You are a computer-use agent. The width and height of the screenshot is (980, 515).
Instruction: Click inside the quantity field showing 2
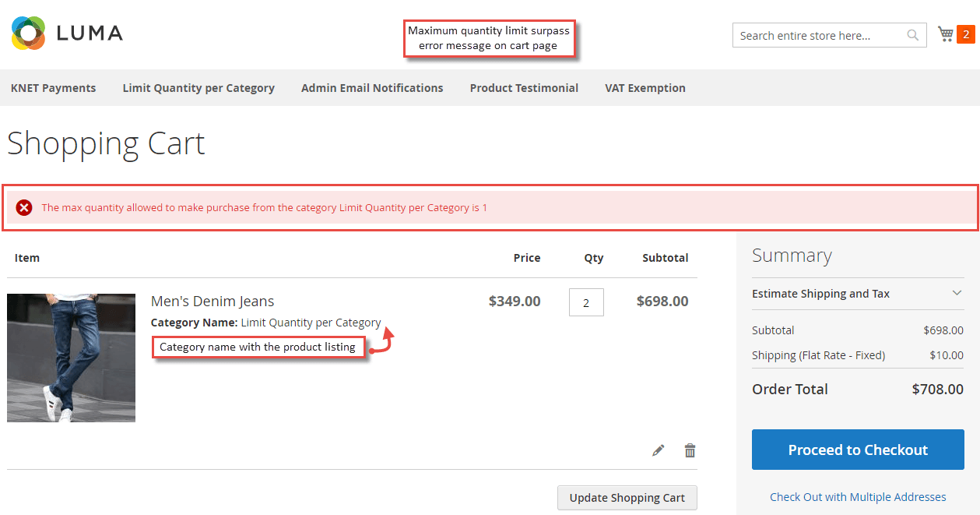(586, 302)
